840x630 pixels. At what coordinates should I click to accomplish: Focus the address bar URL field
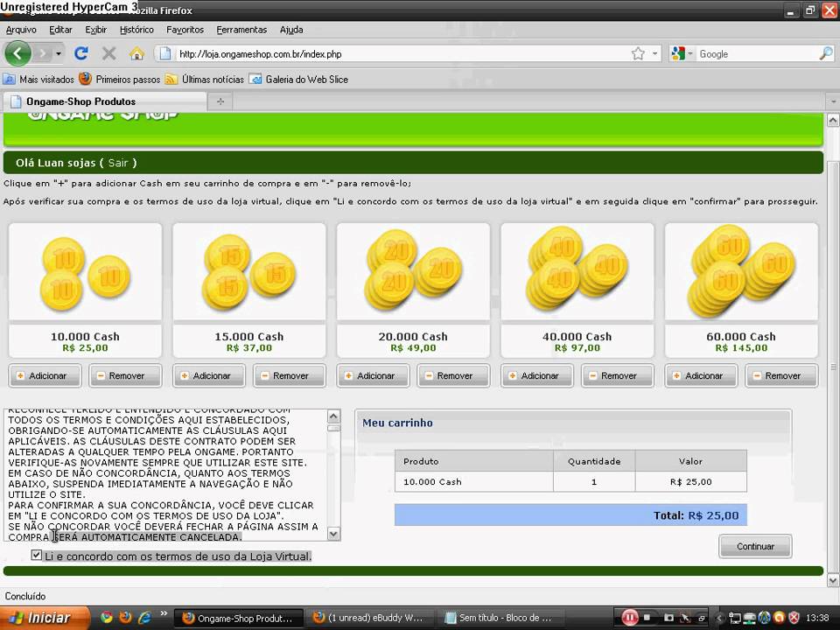(402, 53)
